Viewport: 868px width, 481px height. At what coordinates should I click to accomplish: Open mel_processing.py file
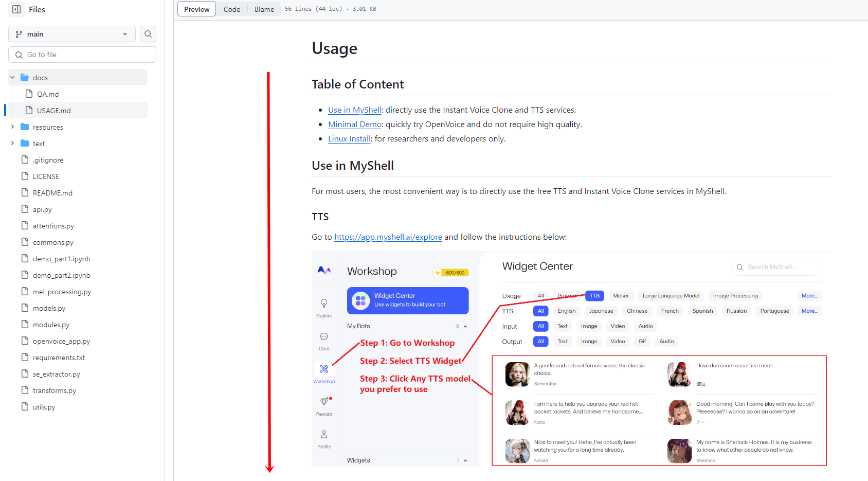click(62, 292)
